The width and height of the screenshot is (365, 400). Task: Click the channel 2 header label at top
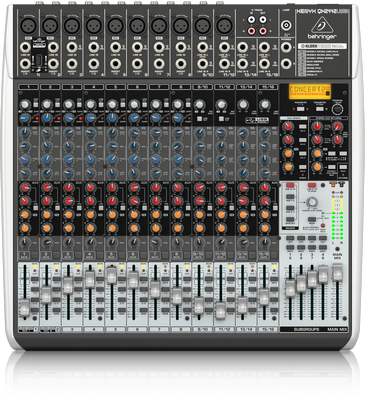pos(50,87)
